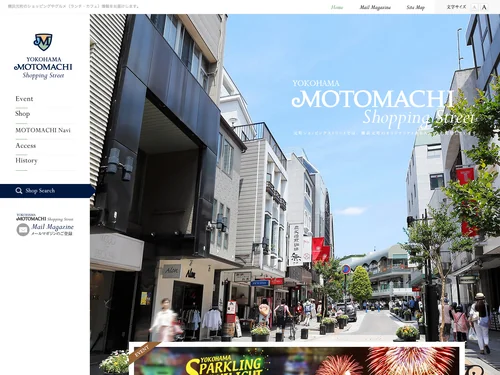The image size is (500, 375).
Task: Open Site Map from the top navigation
Action: coord(415,7)
